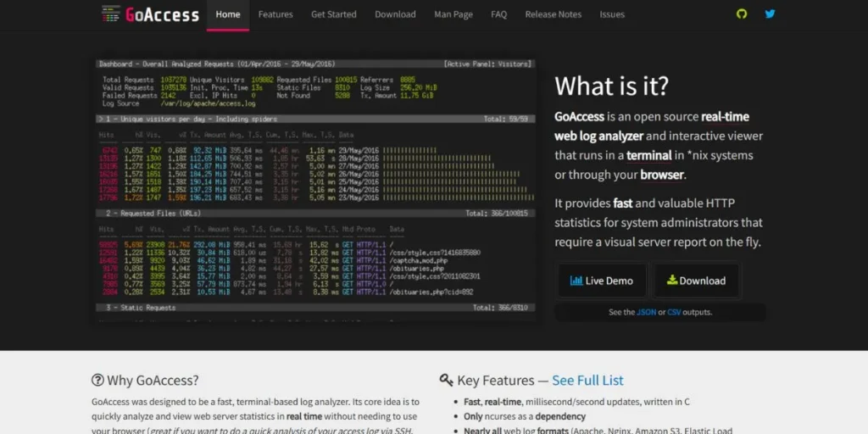Click the 'Key Features' heading text
This screenshot has height=434, width=868.
pos(495,381)
